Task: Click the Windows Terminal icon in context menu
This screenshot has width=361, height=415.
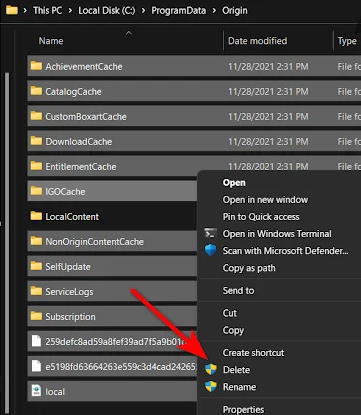Action: pos(210,233)
